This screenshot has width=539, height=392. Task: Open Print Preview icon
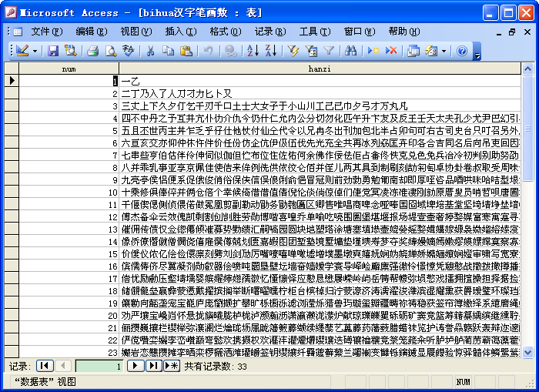click(111, 51)
